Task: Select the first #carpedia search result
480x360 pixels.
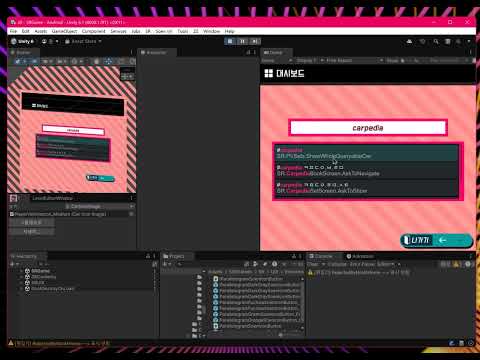Action: (366, 153)
